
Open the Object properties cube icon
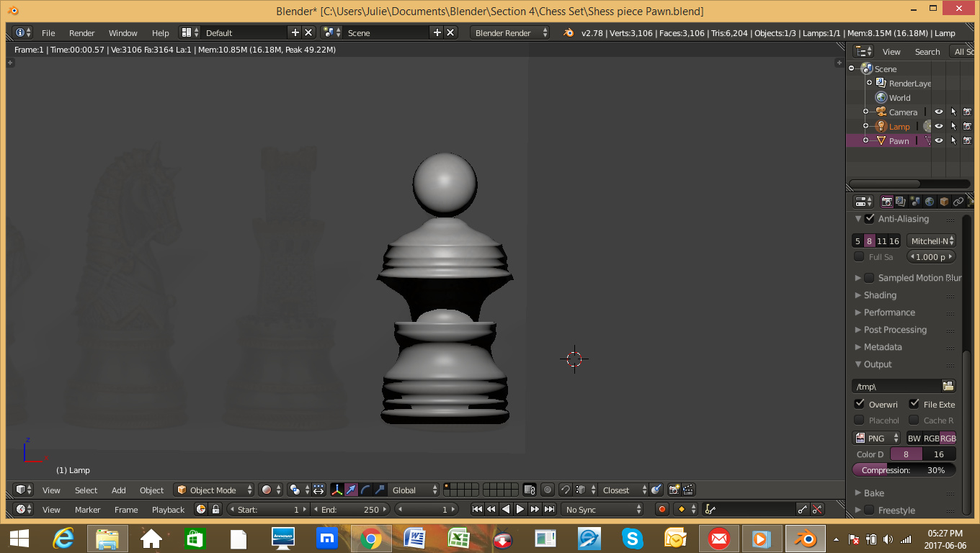click(944, 202)
